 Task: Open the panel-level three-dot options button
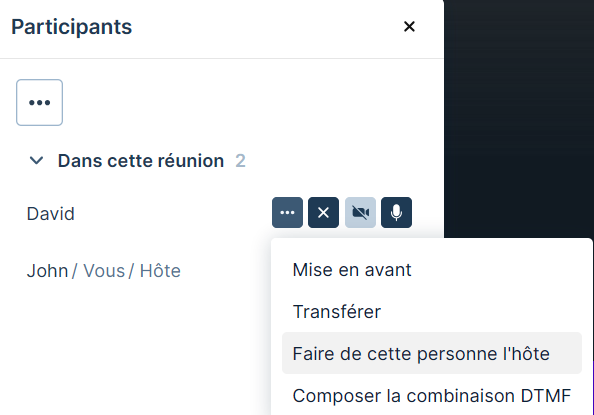pyautogui.click(x=39, y=102)
